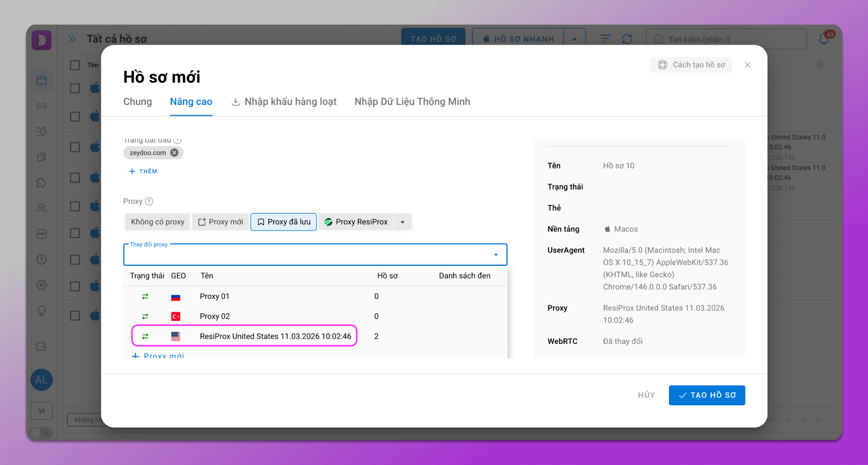
Task: Toggle the dark mode switch in sidebar
Action: 41,433
